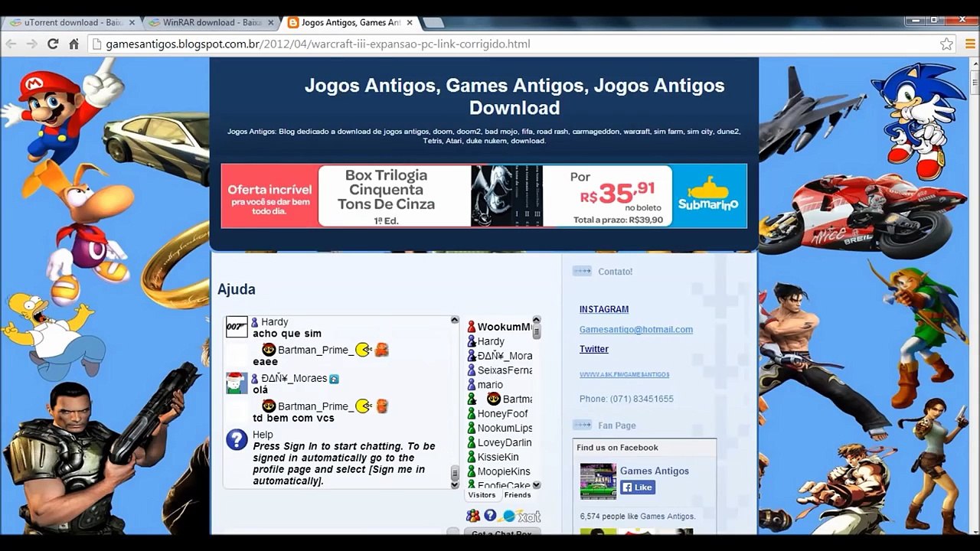Select the Jogos Antigos browser tab
The image size is (980, 551).
coord(348,23)
